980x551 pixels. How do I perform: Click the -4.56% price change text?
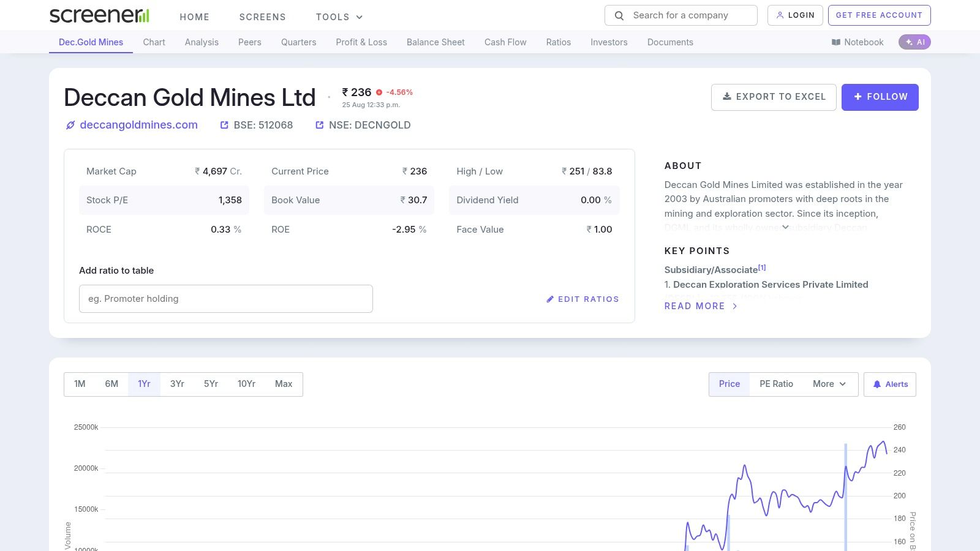pos(399,92)
